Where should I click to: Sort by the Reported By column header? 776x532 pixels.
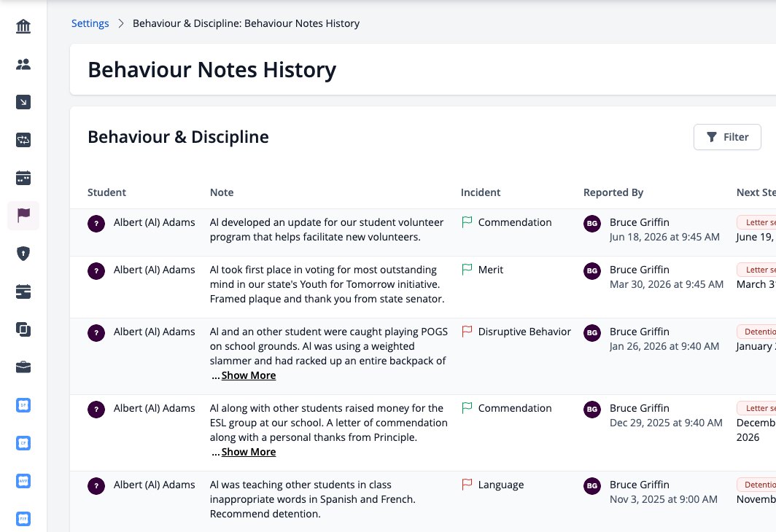[613, 192]
